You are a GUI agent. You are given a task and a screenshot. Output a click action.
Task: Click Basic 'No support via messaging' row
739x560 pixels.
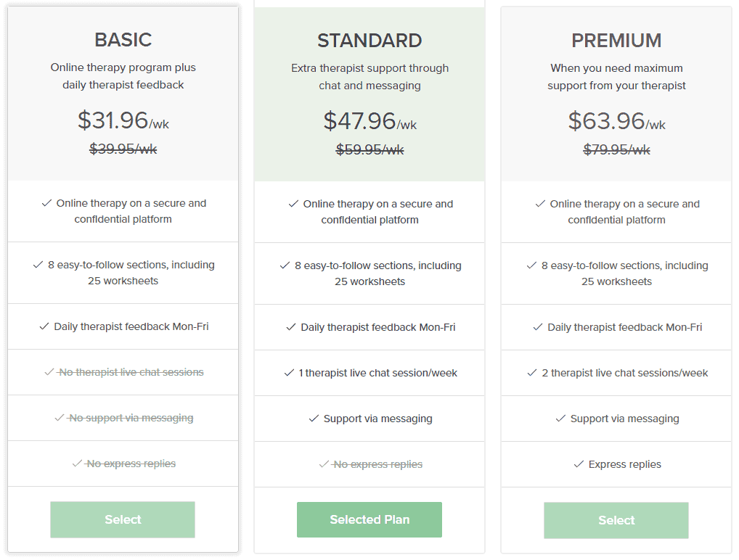[123, 418]
